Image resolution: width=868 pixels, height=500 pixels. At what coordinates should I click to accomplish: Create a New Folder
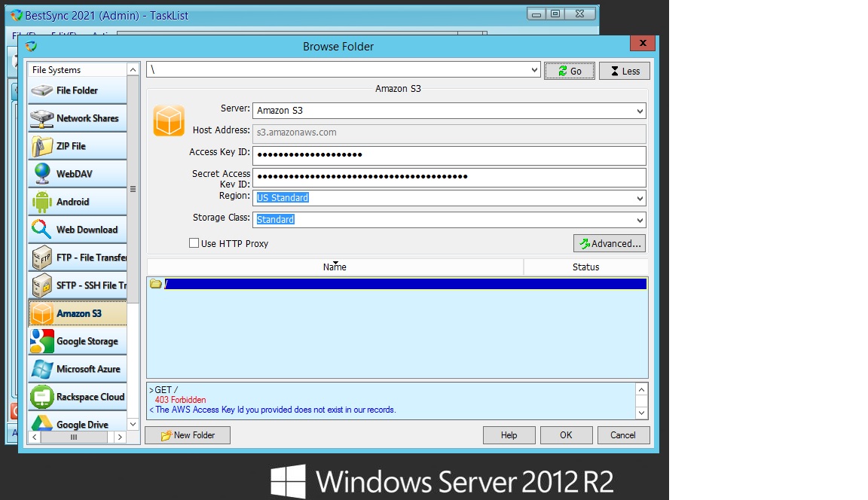tap(188, 435)
